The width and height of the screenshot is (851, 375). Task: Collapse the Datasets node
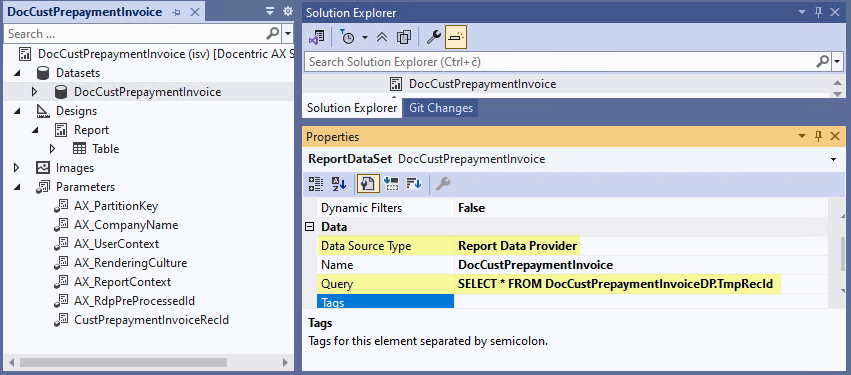point(17,73)
